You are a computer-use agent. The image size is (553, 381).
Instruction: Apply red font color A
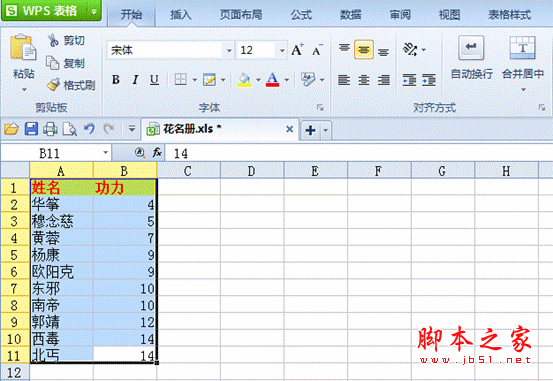point(272,80)
